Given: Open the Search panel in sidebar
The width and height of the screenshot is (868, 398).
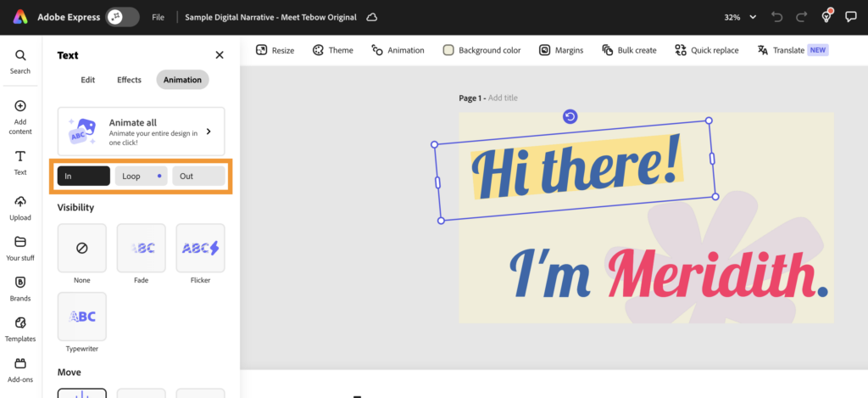Looking at the screenshot, I should 20,61.
